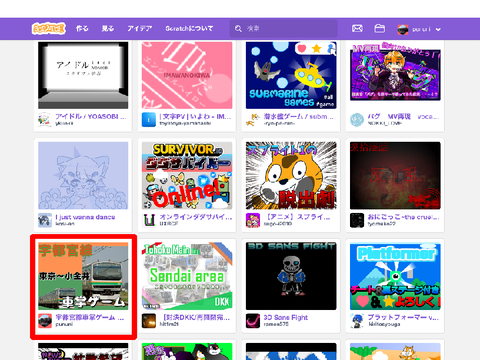Viewport: 480px width, 360px height.
Task: Click author avatar beside 3D Sans Fight
Action: [253, 321]
